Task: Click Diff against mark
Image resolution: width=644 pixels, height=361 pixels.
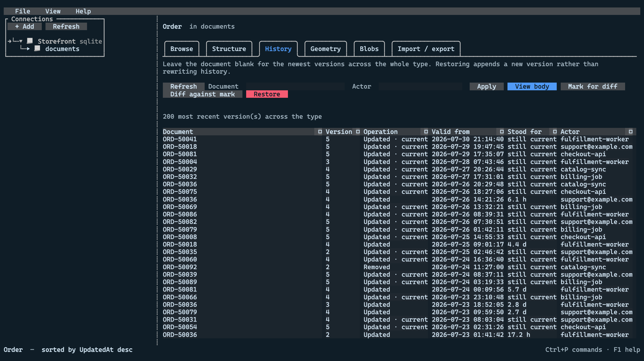Action: [x=202, y=94]
